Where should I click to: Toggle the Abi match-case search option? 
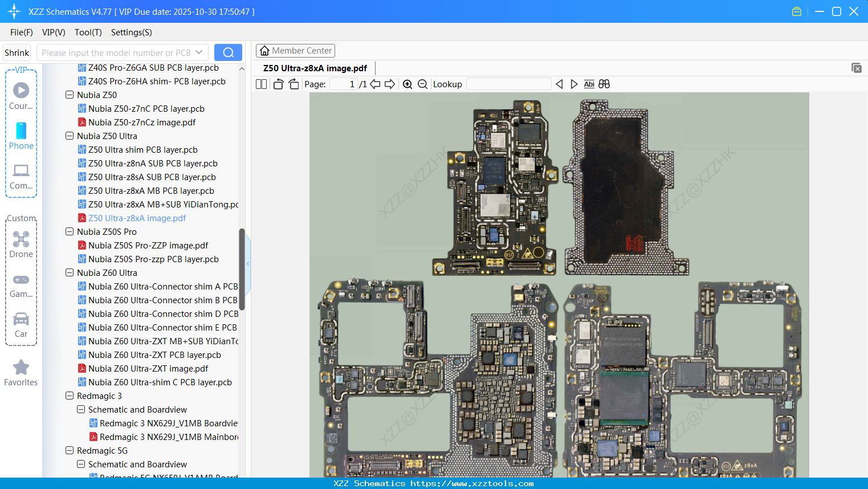pyautogui.click(x=589, y=84)
